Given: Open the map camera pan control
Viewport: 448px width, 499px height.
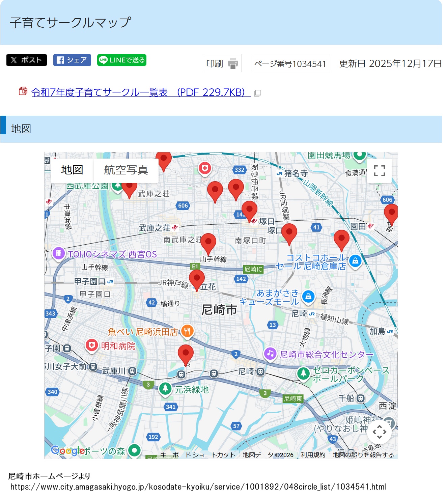Looking at the screenshot, I should coord(379,432).
